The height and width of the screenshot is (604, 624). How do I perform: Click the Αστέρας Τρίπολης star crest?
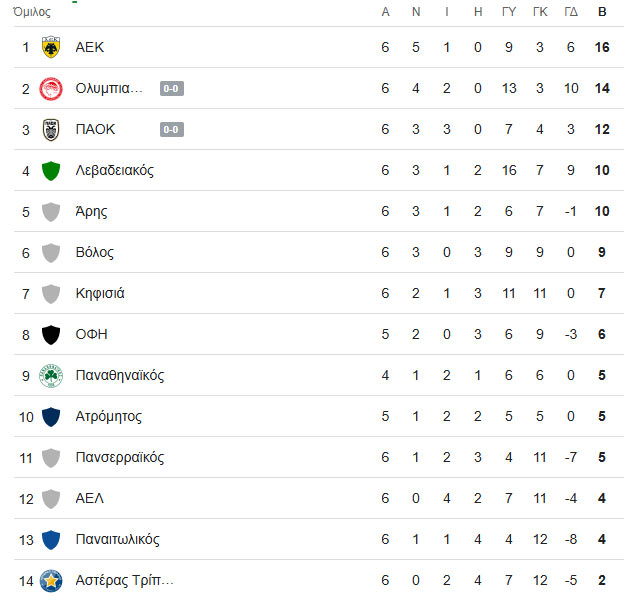pyautogui.click(x=51, y=580)
